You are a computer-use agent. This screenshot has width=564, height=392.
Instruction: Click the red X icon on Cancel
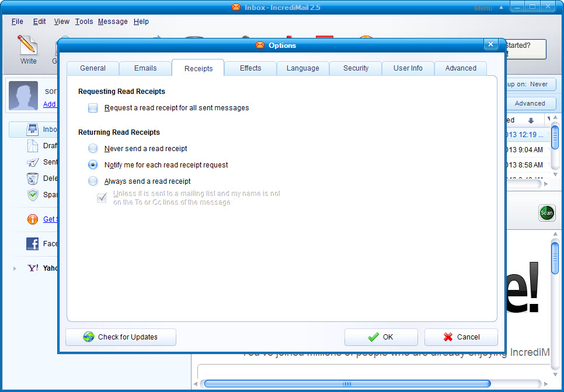pos(448,337)
